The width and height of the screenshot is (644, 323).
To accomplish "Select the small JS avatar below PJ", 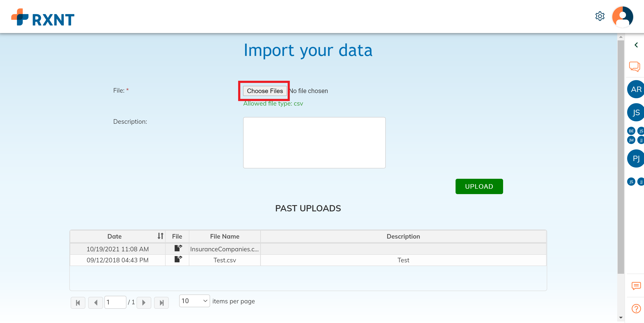I will coord(631,182).
